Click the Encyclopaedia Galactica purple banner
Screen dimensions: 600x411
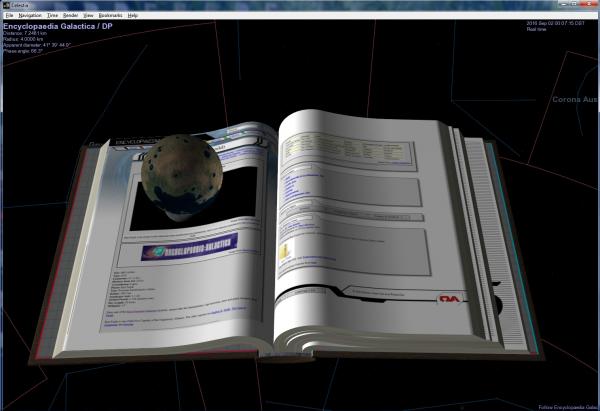[189, 247]
